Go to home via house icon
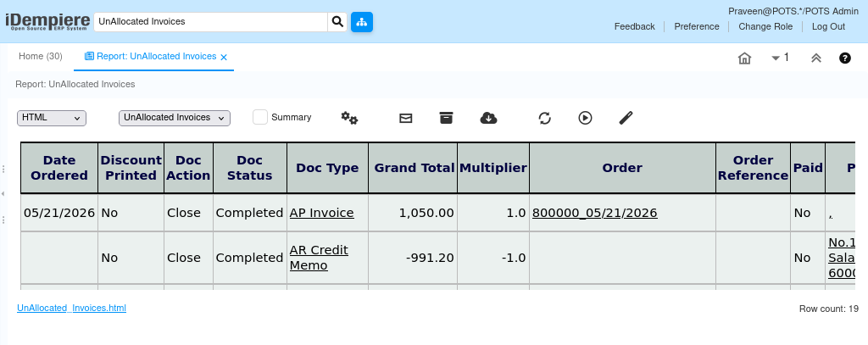The height and width of the screenshot is (345, 868). point(744,58)
